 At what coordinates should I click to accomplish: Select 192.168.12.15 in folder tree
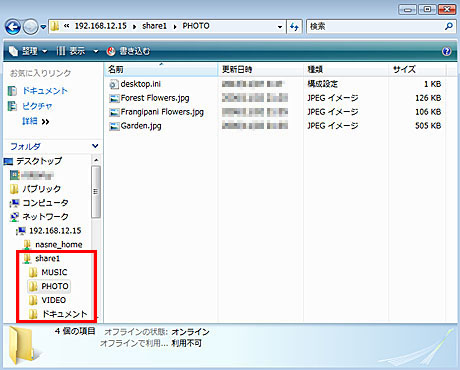(x=55, y=231)
